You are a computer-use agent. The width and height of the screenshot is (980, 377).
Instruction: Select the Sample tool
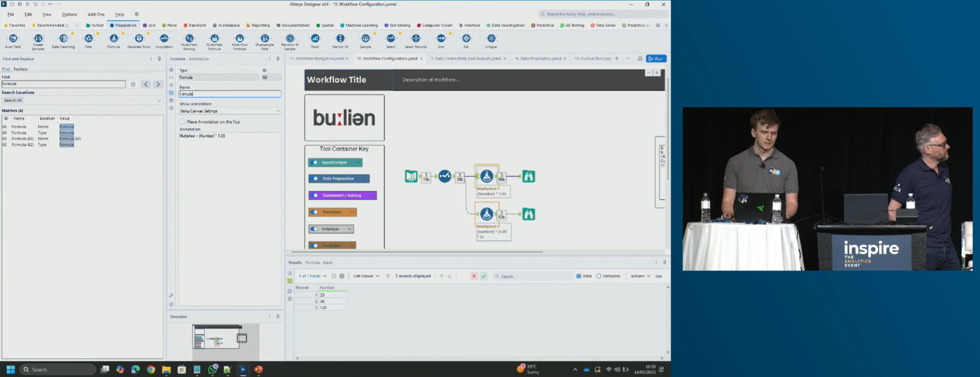(366, 41)
